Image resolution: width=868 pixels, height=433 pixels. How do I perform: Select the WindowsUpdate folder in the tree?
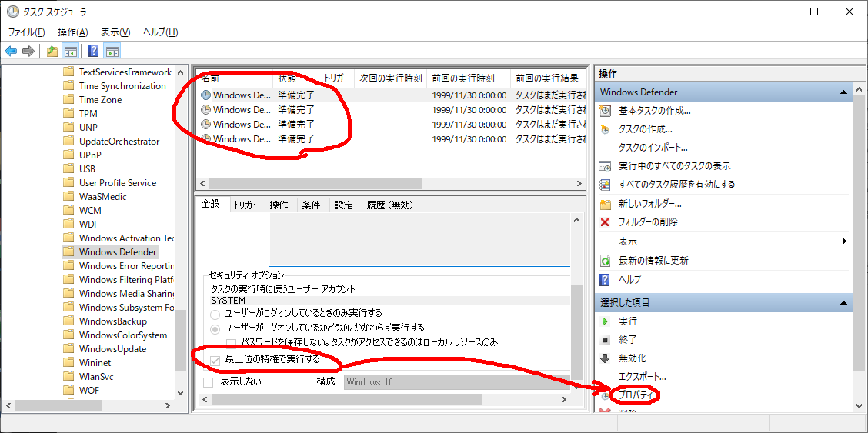click(112, 349)
